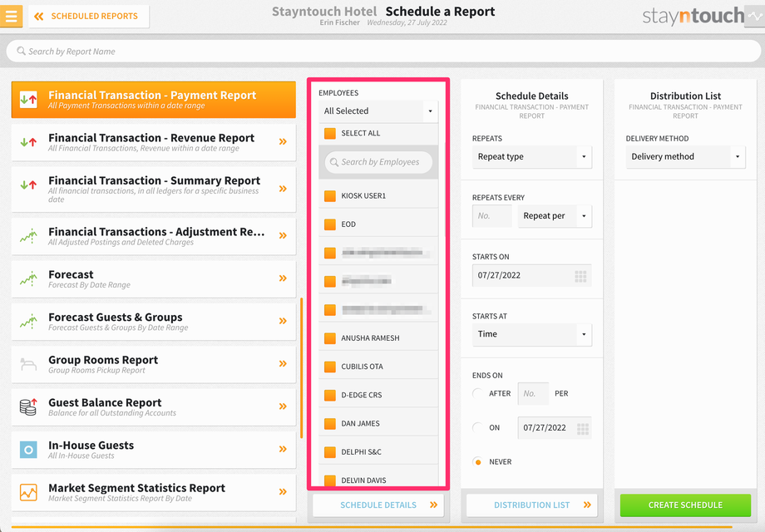The image size is (765, 532).
Task: Click double-chevron arrow on Revenue Report row
Action: point(283,142)
